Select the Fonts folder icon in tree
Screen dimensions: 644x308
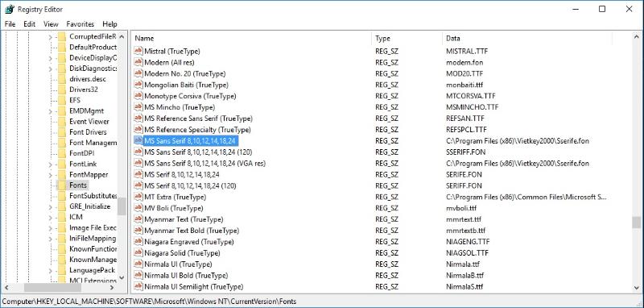(62, 185)
